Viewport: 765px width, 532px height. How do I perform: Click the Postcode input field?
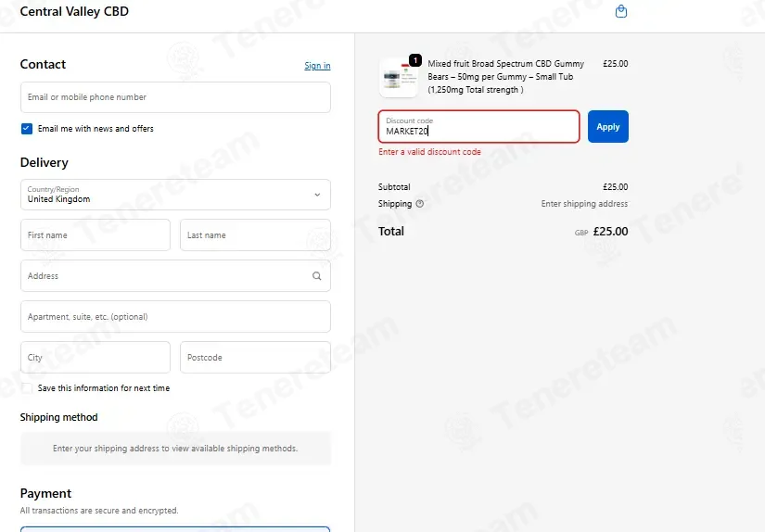click(x=255, y=358)
